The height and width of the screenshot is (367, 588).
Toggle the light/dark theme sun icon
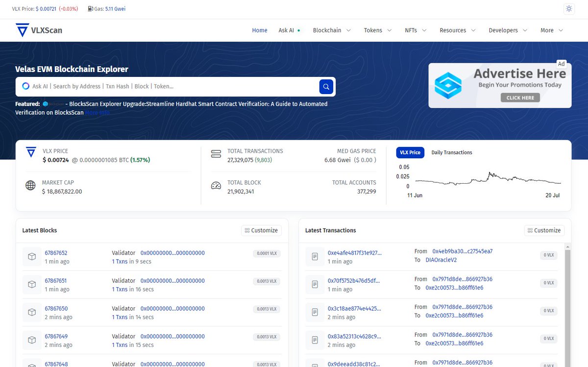pyautogui.click(x=569, y=9)
